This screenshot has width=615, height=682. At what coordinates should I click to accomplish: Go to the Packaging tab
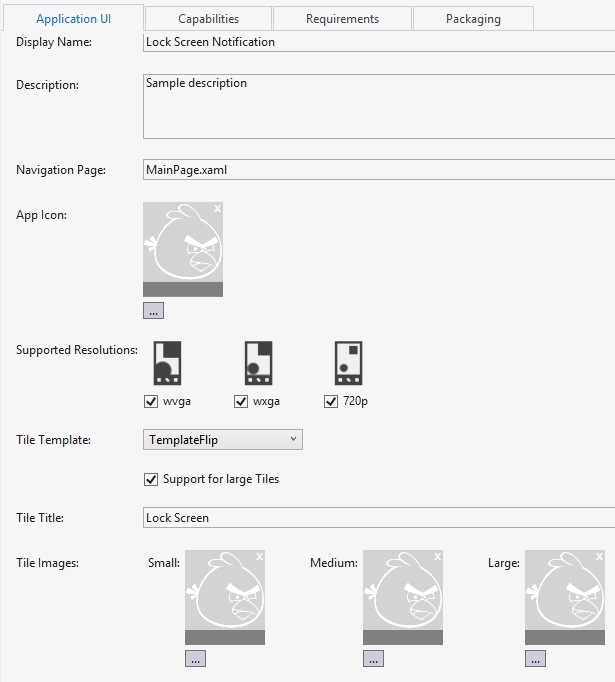click(473, 19)
